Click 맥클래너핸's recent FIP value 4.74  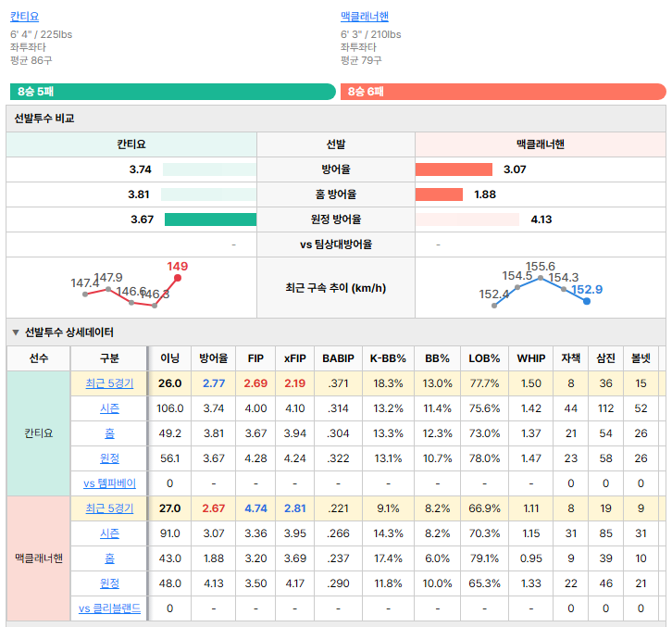[x=255, y=508]
